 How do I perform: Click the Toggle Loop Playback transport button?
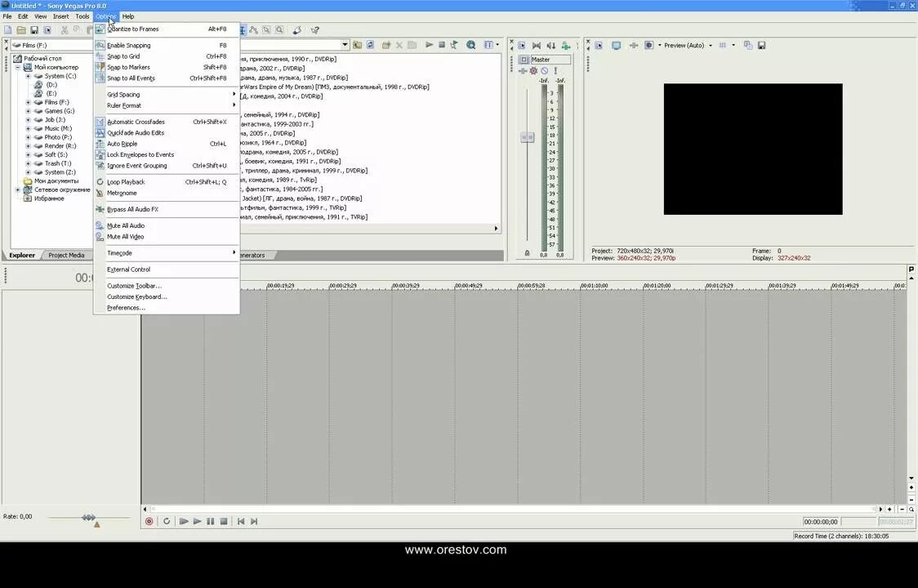[x=167, y=521]
